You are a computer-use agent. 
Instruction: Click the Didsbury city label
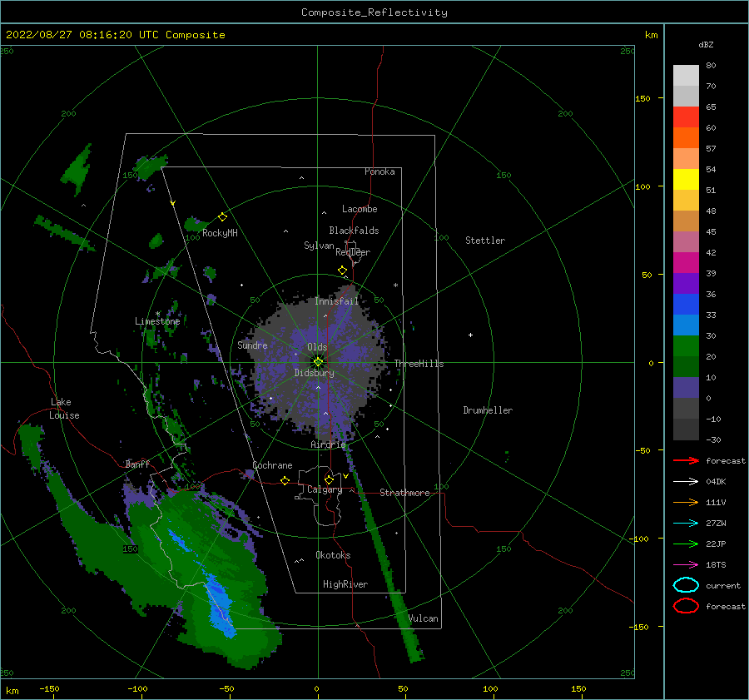coord(314,373)
